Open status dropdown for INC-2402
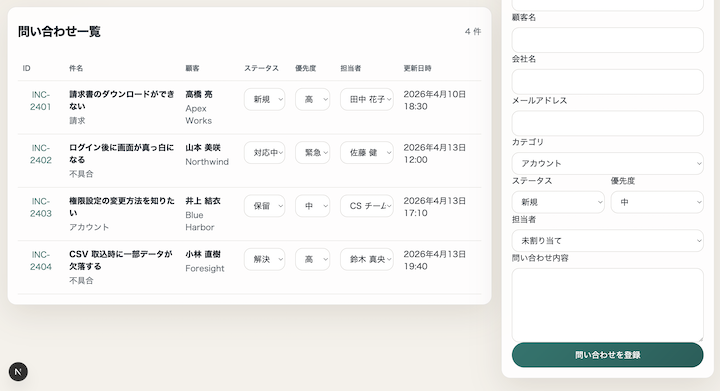720x391 pixels. (x=264, y=152)
